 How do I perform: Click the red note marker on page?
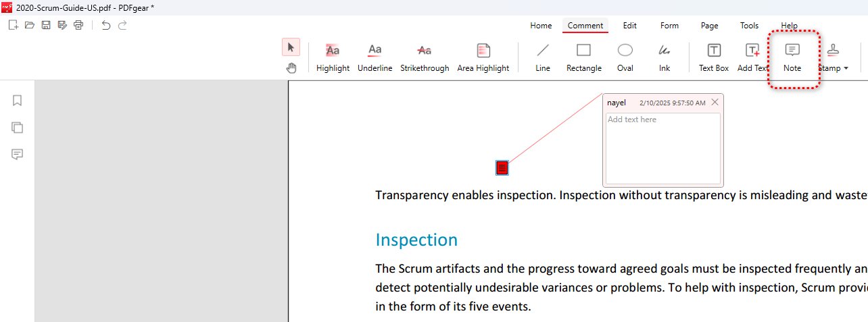click(502, 168)
